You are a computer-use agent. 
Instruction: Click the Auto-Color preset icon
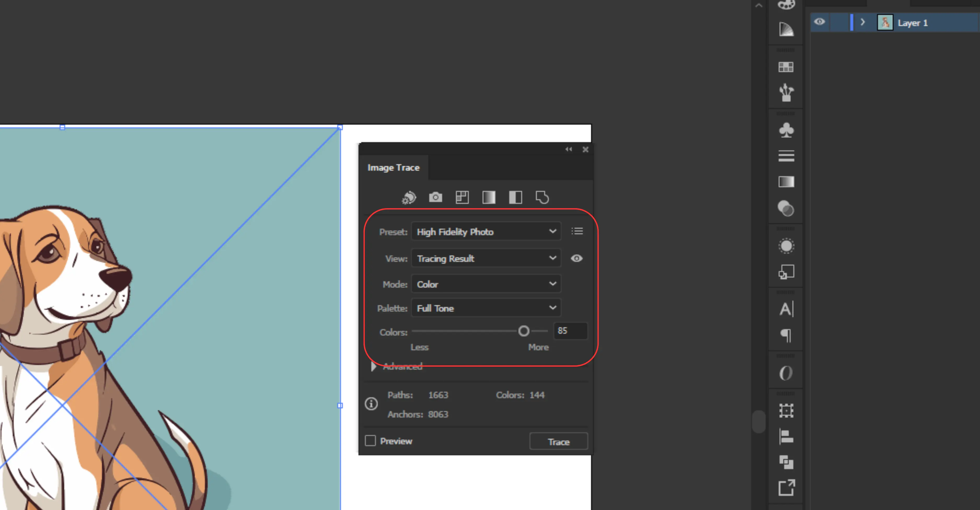click(x=409, y=197)
